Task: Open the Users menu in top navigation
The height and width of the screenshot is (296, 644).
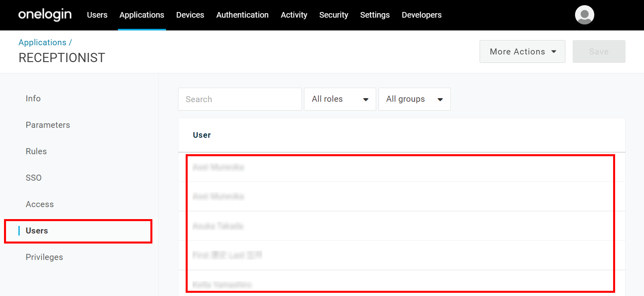Action: 97,15
